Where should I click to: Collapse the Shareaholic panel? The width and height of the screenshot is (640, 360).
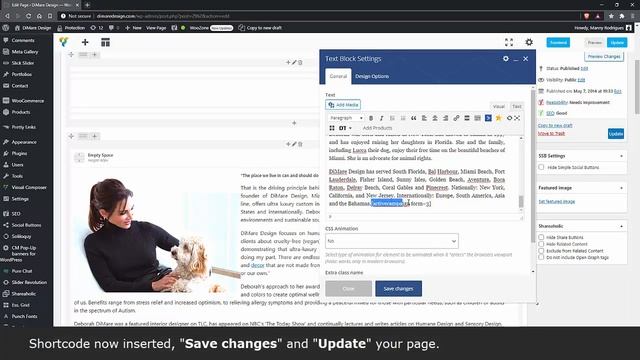point(621,226)
